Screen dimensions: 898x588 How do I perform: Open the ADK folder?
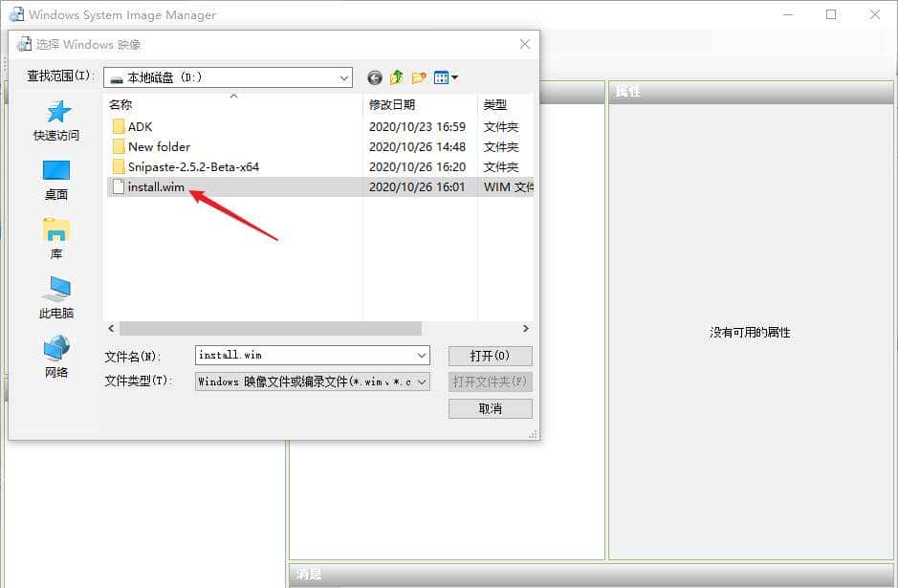[x=142, y=126]
